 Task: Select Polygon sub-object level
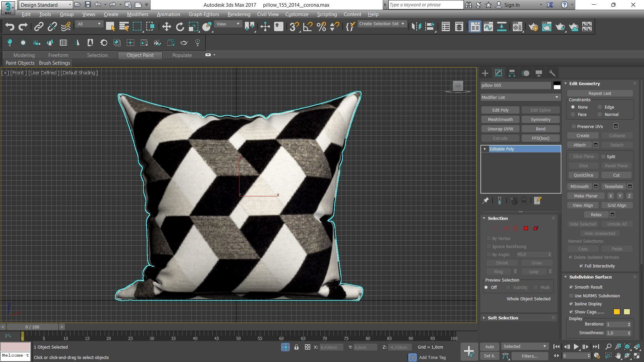(x=526, y=229)
